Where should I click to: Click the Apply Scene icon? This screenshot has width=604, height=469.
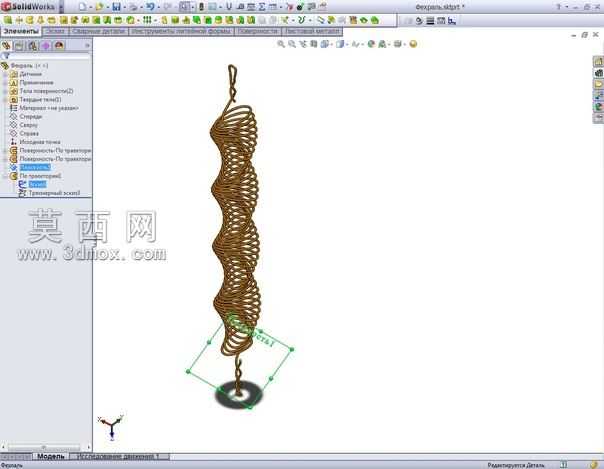(382, 44)
